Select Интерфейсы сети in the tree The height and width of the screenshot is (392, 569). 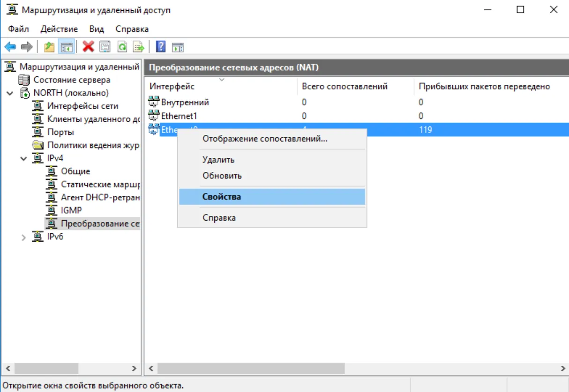[x=82, y=106]
